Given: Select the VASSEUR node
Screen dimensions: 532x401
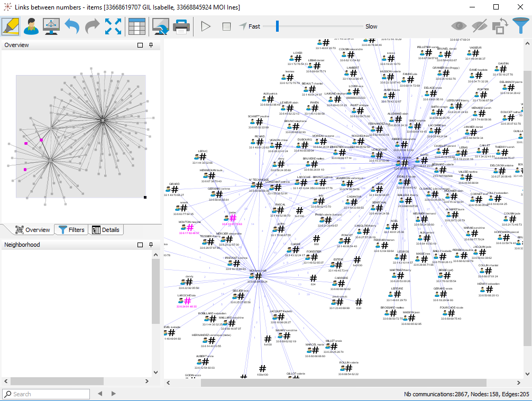Looking at the screenshot, I should click(475, 53).
